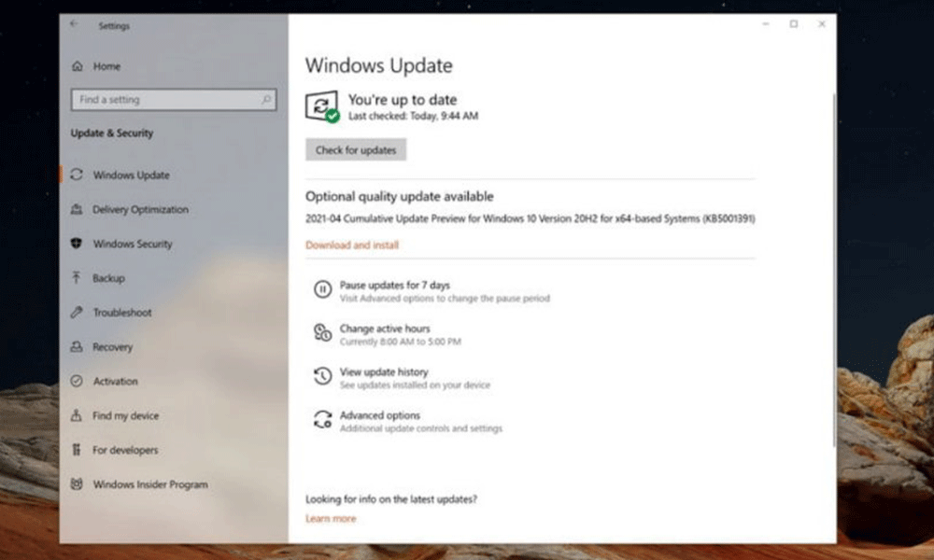Viewport: 934px width, 560px height.
Task: Click the Home icon in the sidebar
Action: pos(77,67)
